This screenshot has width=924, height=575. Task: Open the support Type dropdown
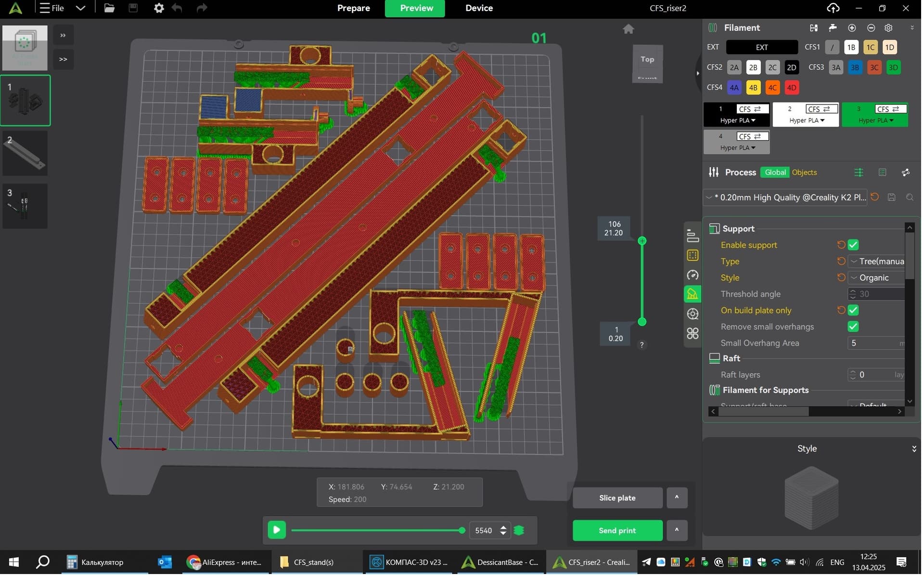(x=876, y=261)
